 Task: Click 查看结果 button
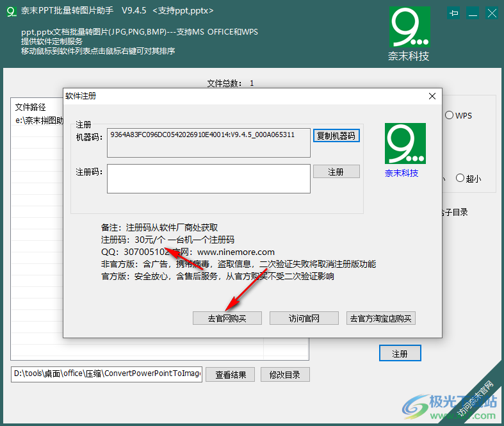[230, 375]
